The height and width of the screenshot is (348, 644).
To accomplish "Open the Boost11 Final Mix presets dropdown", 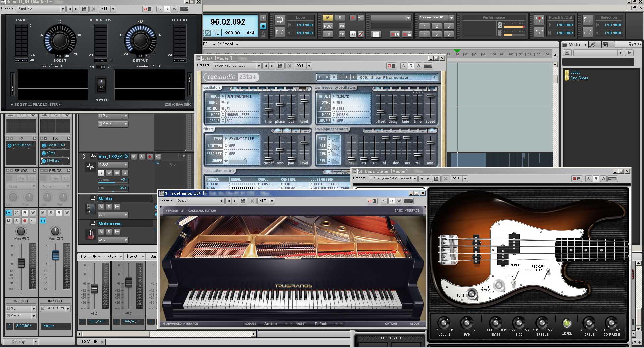I will (x=62, y=9).
